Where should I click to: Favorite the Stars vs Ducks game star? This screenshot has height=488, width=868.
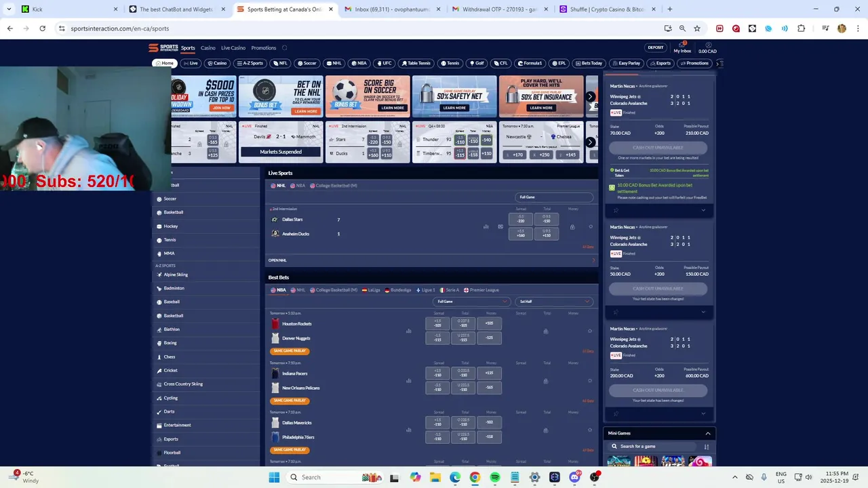(591, 226)
